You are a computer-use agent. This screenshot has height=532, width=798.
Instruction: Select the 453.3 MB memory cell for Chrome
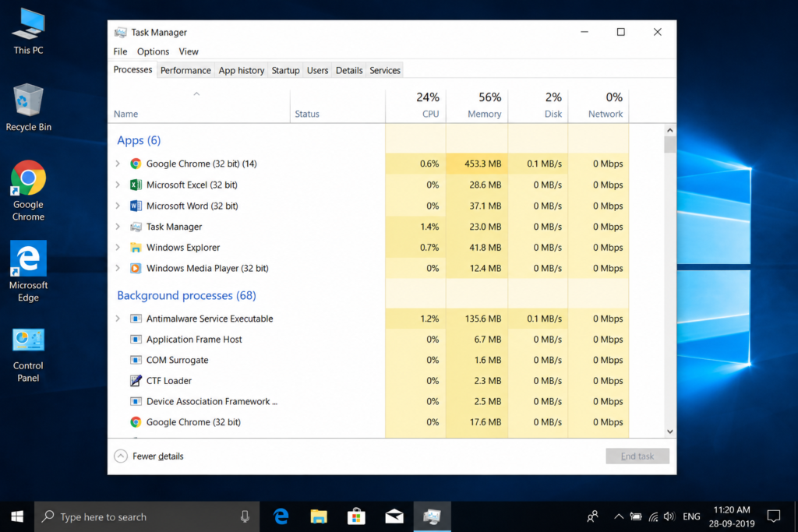pos(477,164)
